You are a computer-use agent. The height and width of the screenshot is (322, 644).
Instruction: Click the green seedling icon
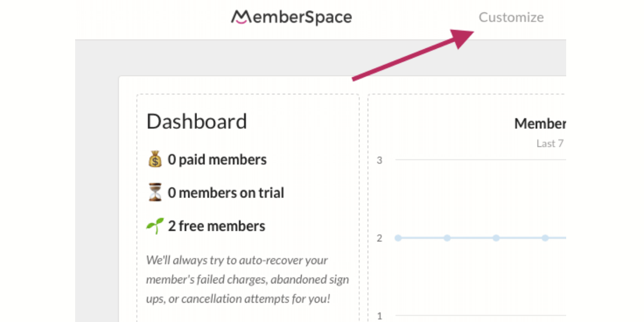click(x=155, y=226)
